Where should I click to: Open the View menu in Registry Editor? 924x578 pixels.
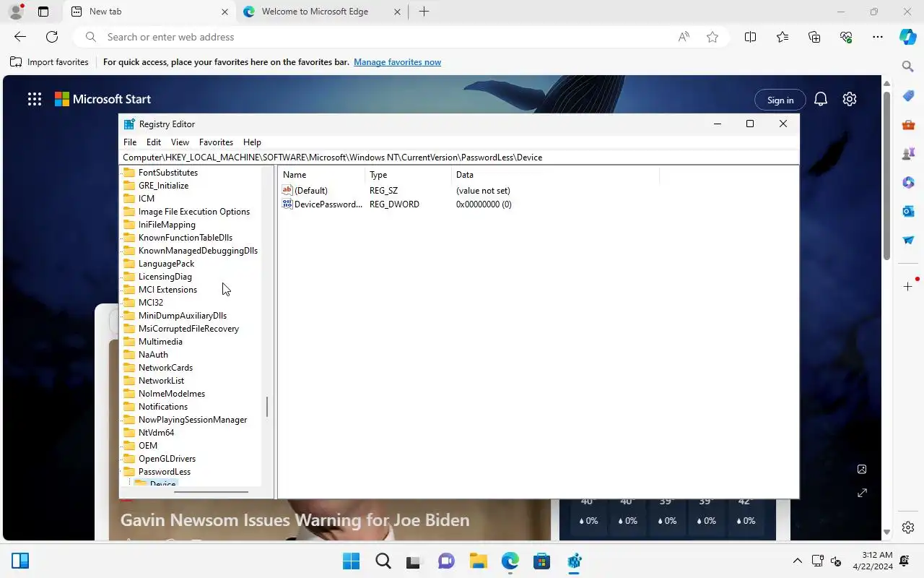click(x=180, y=142)
